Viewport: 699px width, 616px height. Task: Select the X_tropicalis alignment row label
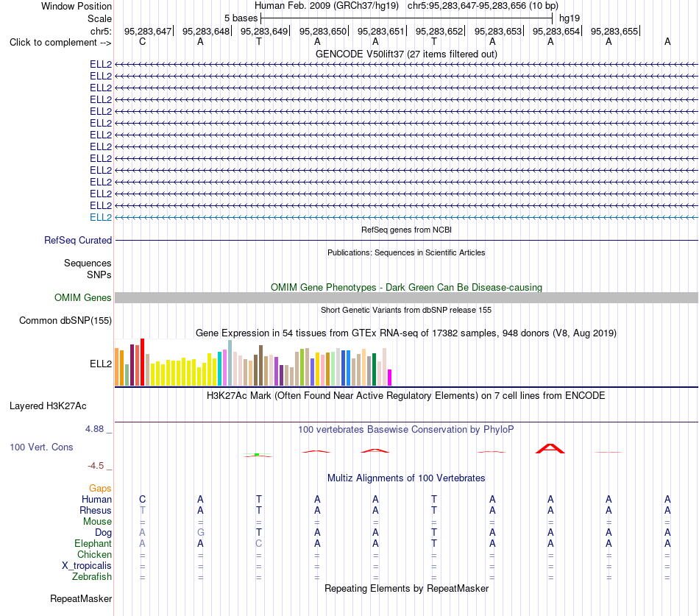pyautogui.click(x=87, y=566)
